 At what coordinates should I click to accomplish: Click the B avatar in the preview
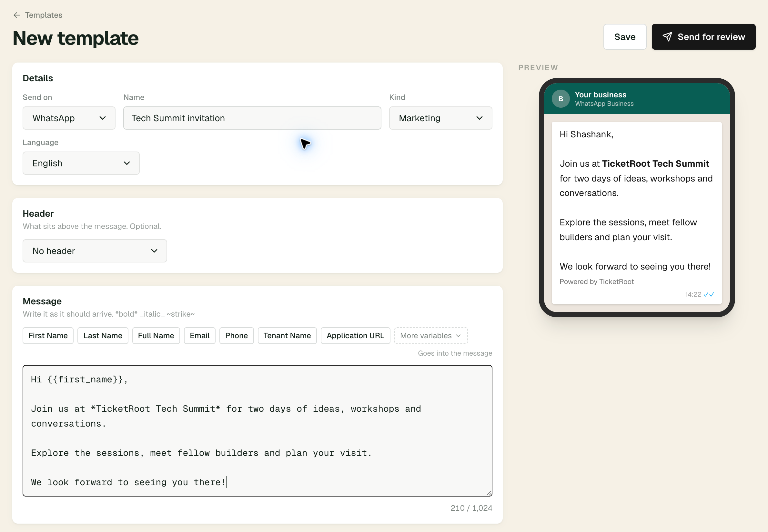tap(561, 99)
